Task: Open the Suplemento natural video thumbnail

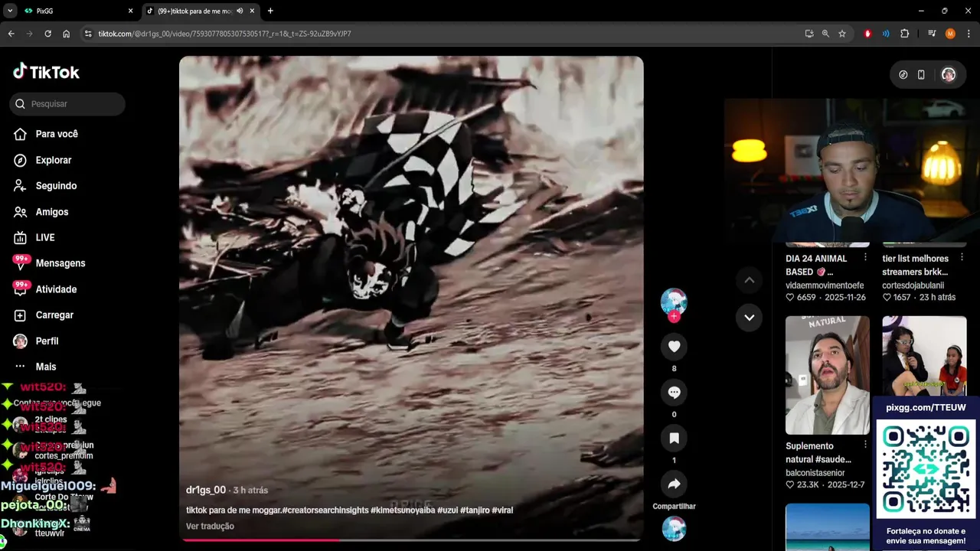Action: [828, 375]
